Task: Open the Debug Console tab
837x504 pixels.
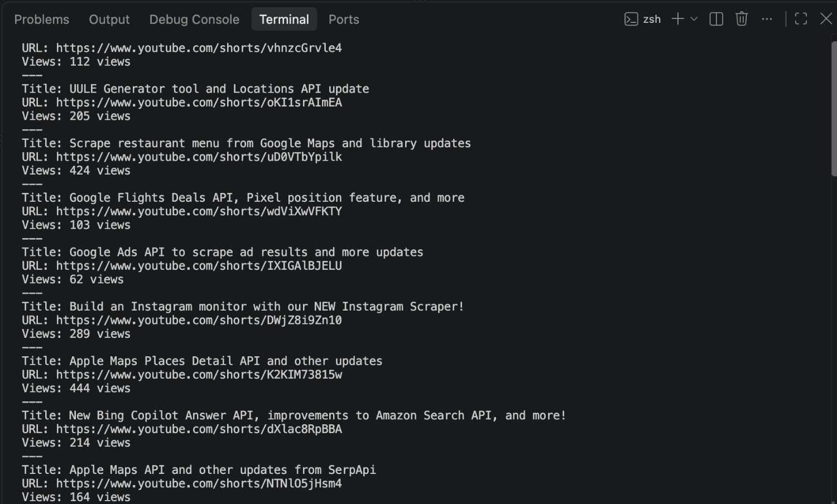Action: (x=194, y=20)
